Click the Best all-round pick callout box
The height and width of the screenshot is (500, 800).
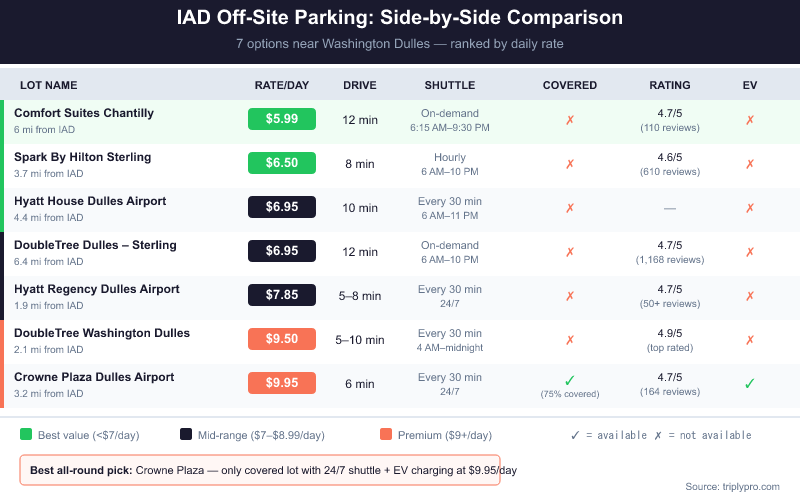tap(260, 470)
